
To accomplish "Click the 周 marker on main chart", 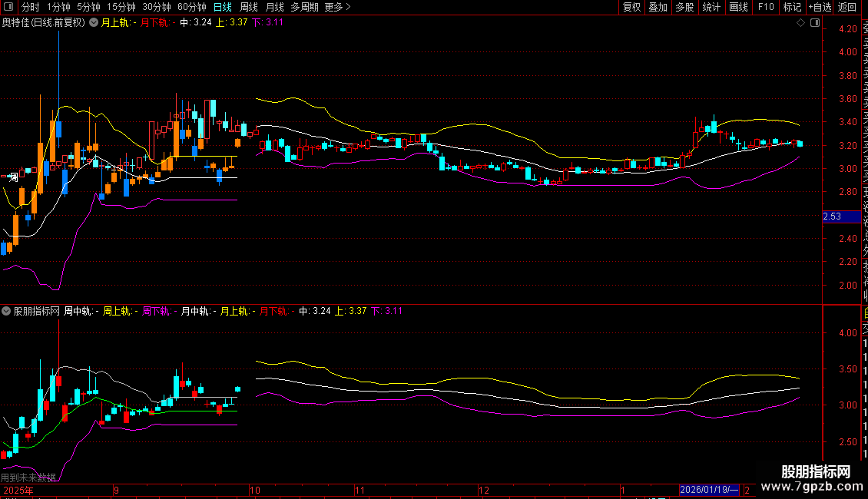I will [14, 177].
